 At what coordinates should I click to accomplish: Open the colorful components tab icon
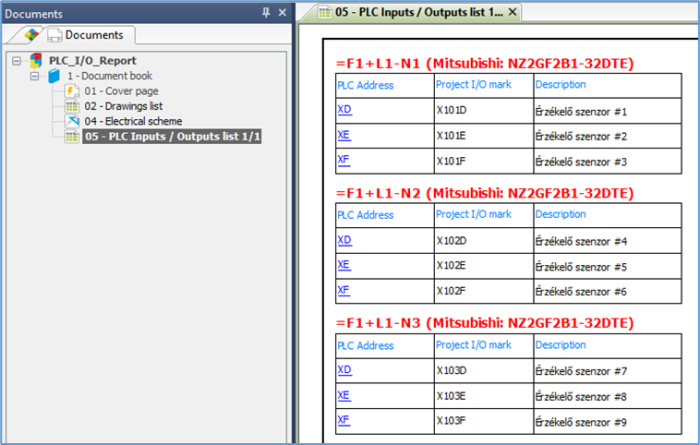click(x=32, y=34)
